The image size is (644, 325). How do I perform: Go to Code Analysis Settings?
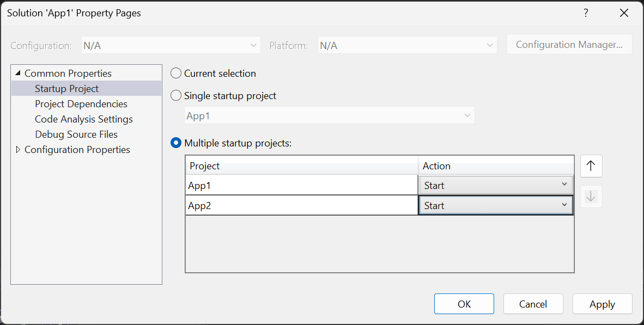tap(84, 119)
